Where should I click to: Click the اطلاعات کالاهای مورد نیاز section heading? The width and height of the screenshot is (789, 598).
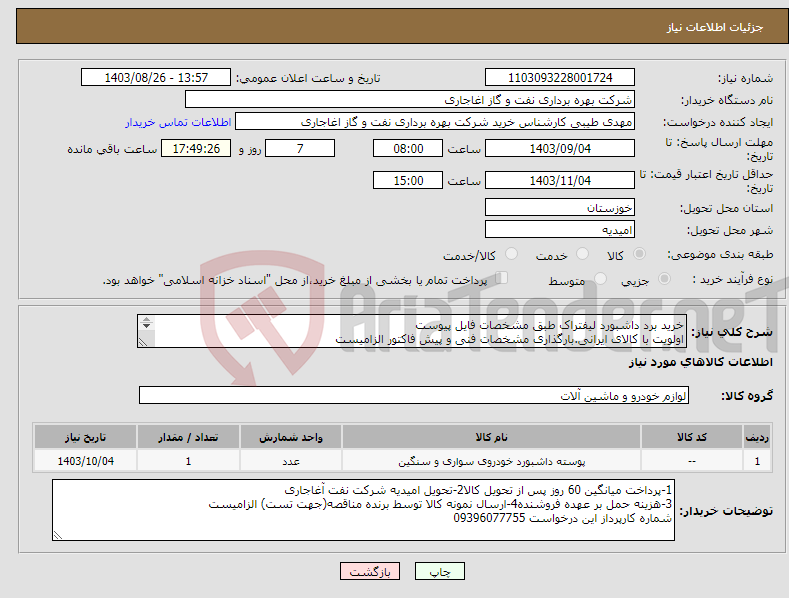[700, 362]
